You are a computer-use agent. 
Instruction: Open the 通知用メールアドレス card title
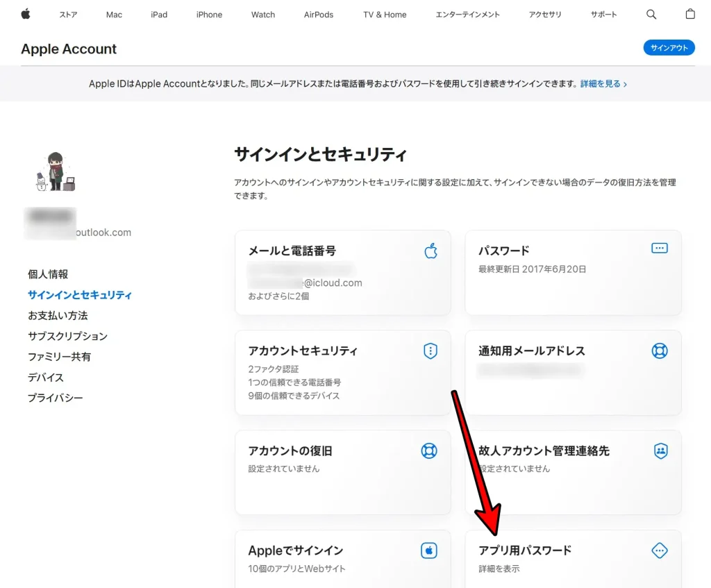[531, 351]
